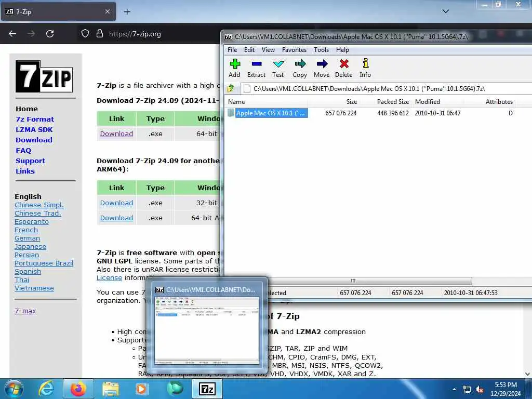Click the Copy toolbar icon

tap(300, 68)
